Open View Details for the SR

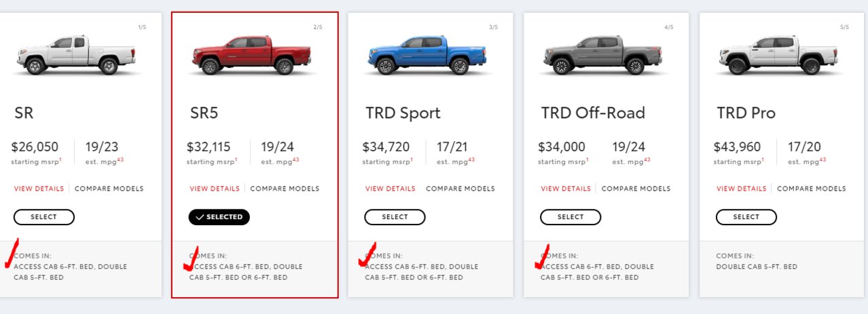[39, 189]
